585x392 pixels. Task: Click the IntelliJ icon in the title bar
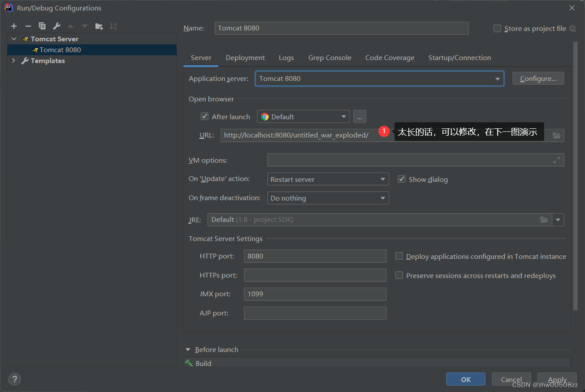[8, 8]
